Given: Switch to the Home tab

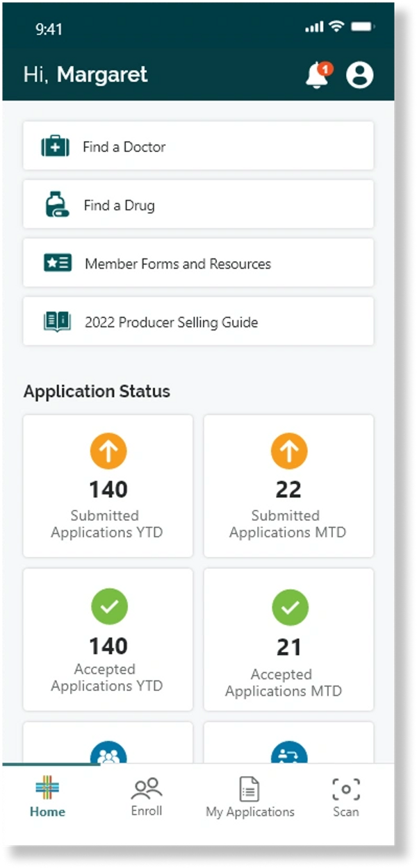Looking at the screenshot, I should [x=47, y=799].
